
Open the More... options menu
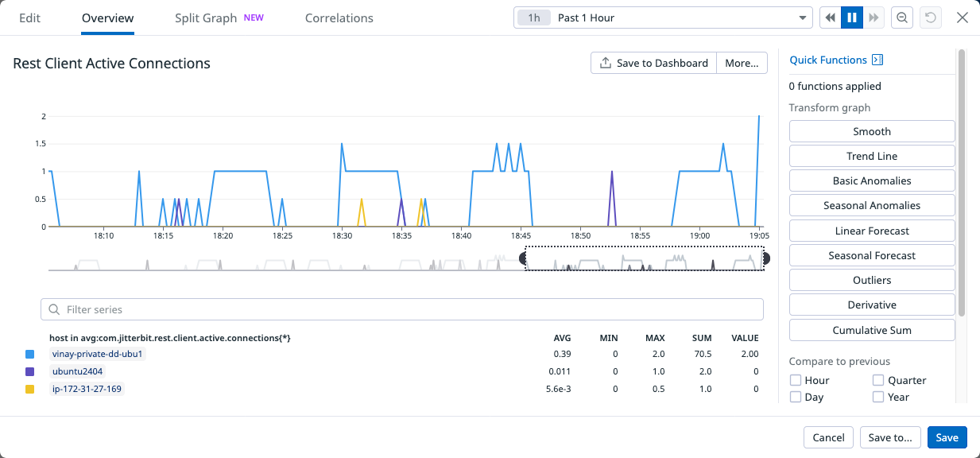coord(742,63)
